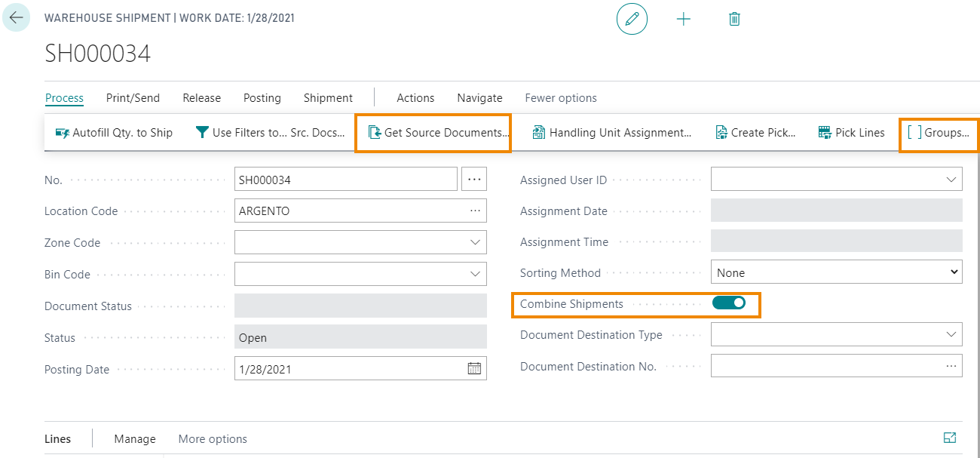Select the Process tab

(64, 98)
